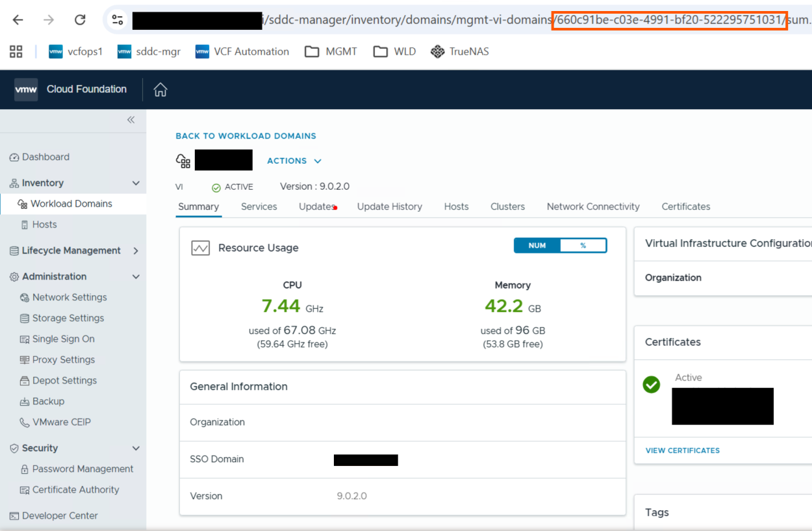This screenshot has width=812, height=531.
Task: Click the SSO Domain row label
Action: 217,459
